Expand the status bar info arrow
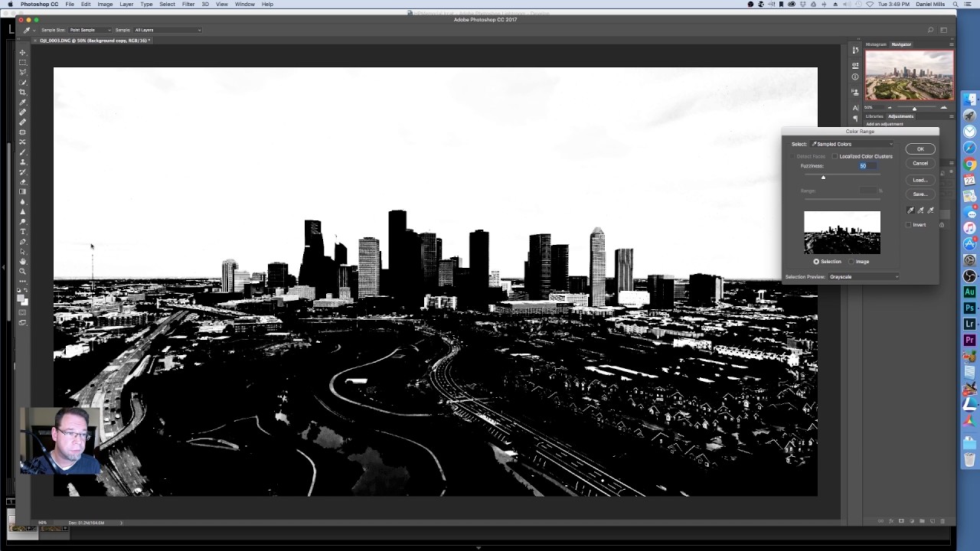The image size is (980, 551). (121, 523)
